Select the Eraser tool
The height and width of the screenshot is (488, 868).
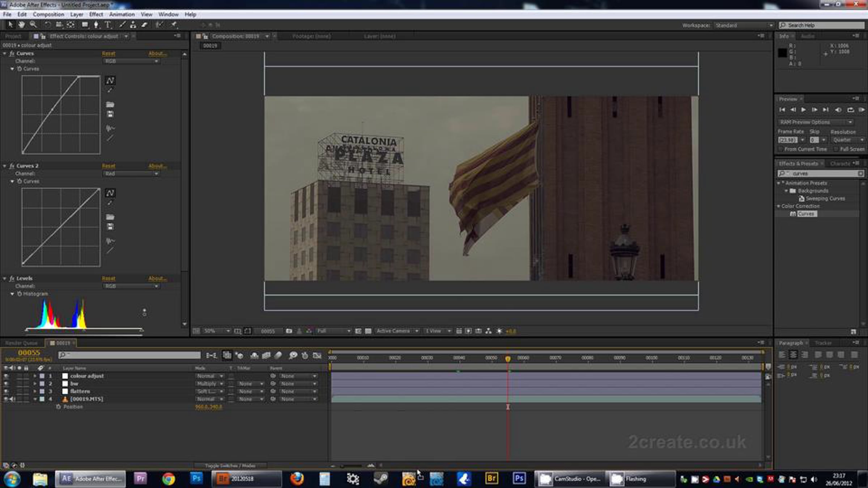[x=144, y=25]
